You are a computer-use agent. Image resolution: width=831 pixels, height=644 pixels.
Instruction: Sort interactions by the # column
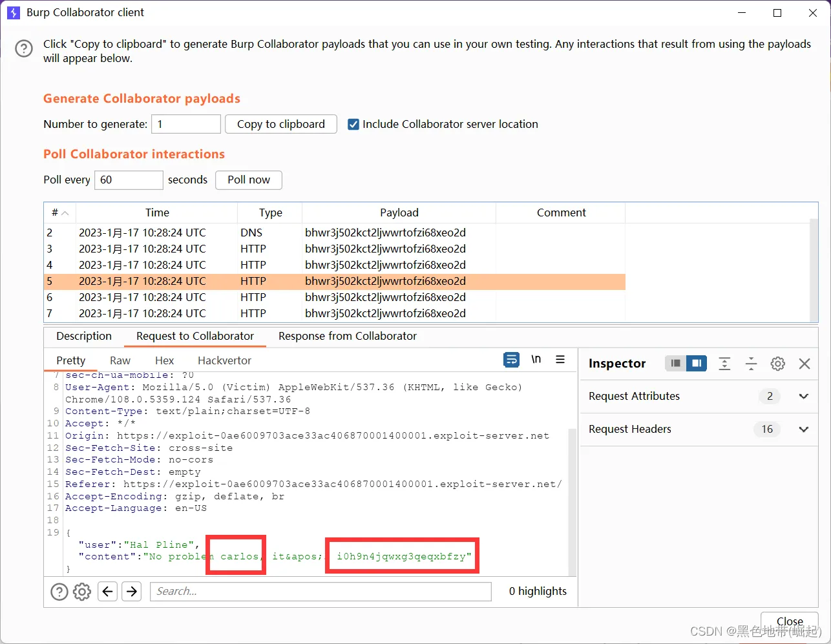(x=59, y=213)
